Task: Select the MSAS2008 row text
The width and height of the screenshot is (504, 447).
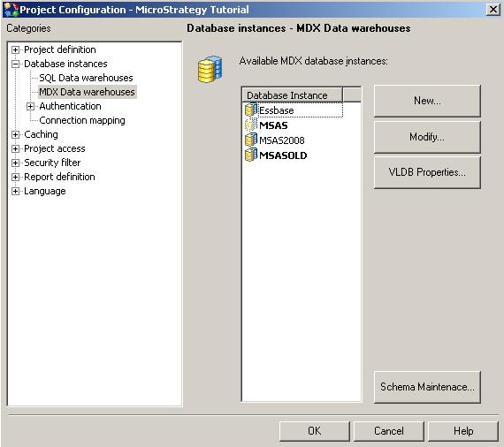Action: pos(281,140)
